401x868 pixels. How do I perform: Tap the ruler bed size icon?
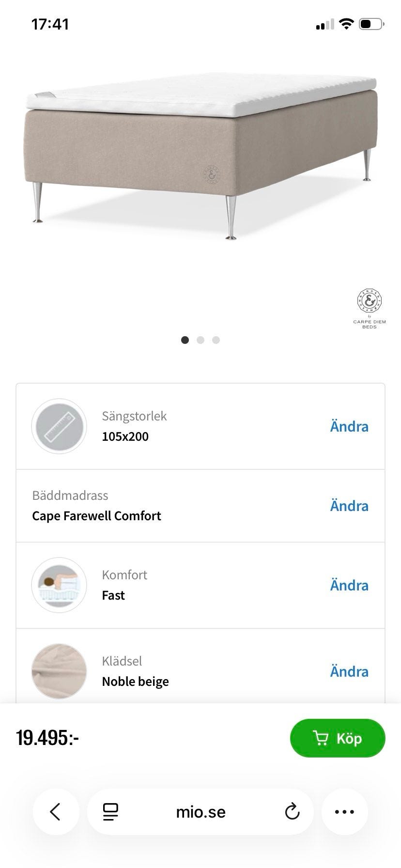pos(59,426)
